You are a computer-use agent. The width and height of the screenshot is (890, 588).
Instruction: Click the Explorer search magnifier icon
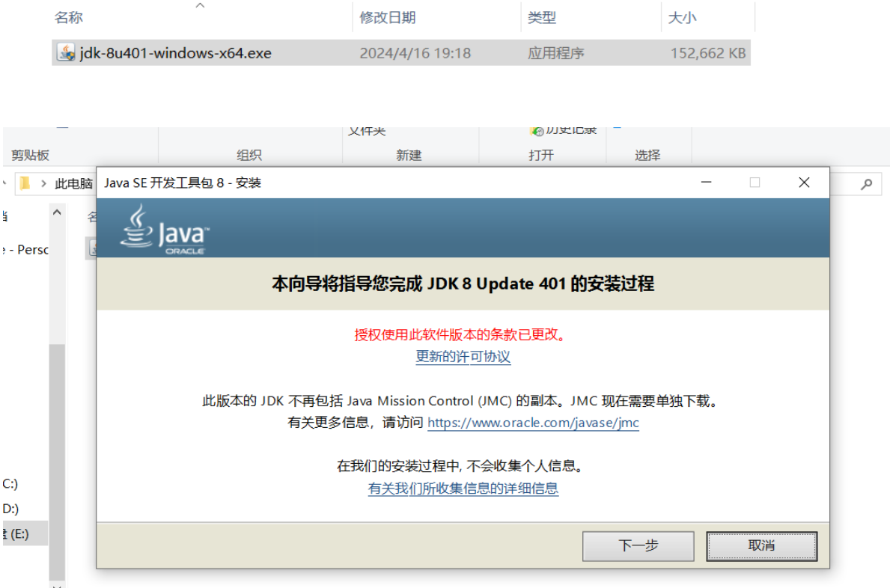(x=866, y=184)
